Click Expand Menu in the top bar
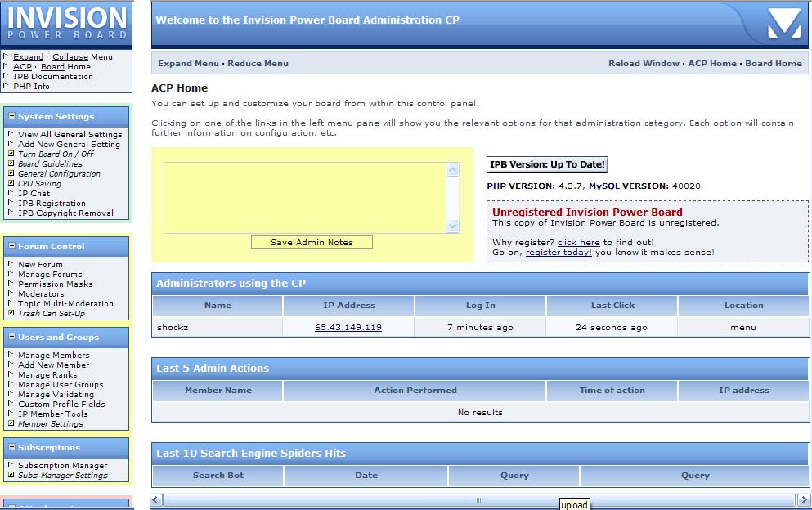The image size is (812, 510). (189, 63)
